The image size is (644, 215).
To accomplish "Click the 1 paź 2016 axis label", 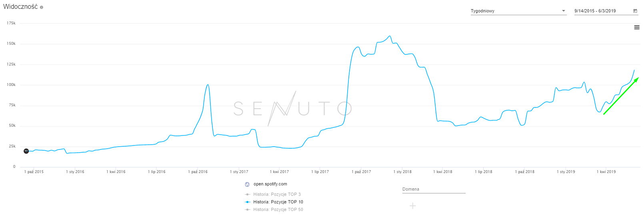I will (198, 172).
